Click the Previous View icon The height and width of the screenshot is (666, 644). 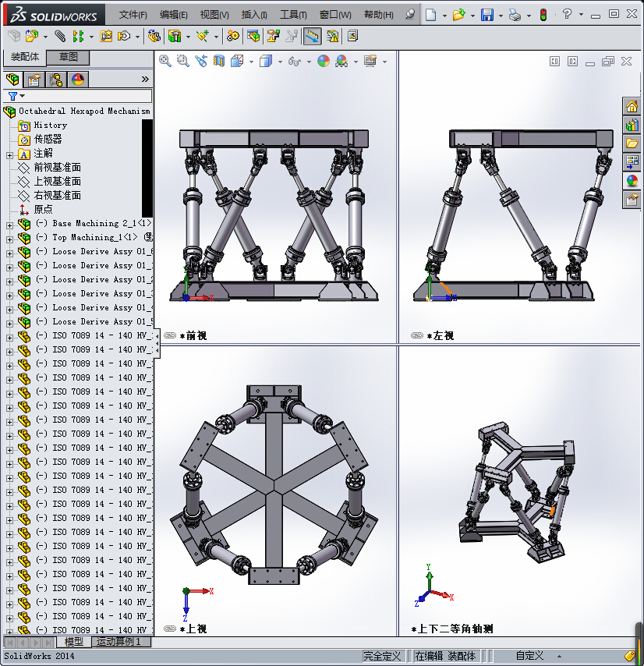201,62
